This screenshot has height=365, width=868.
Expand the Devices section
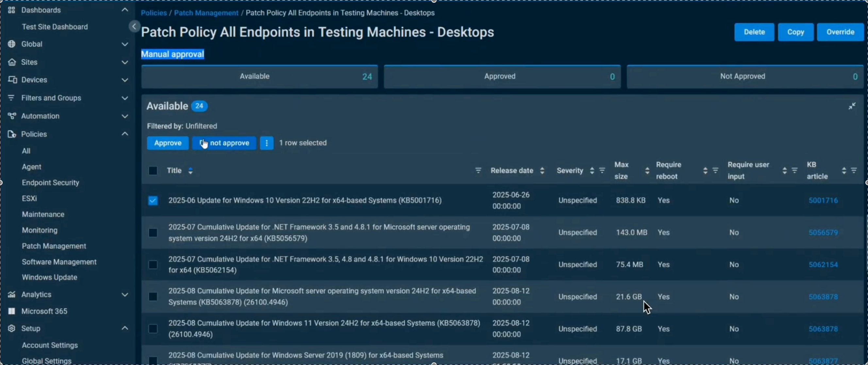click(125, 80)
